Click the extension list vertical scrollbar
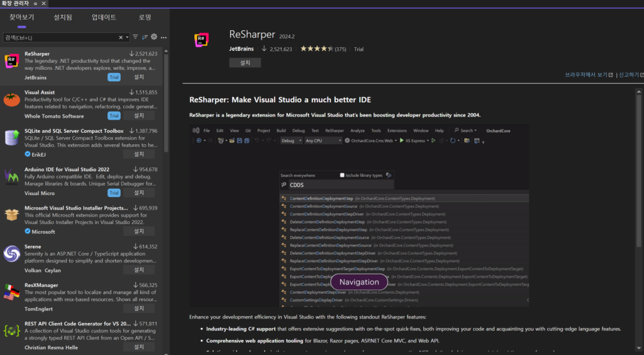This screenshot has width=644, height=355. click(166, 103)
